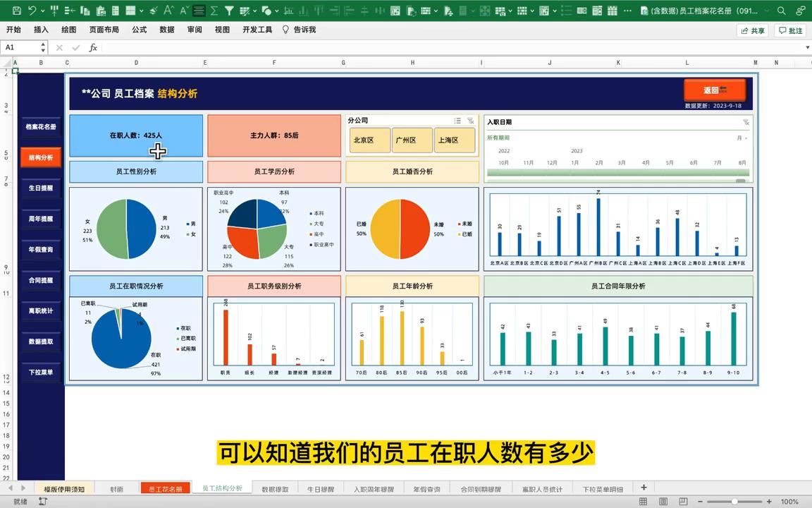Screen dimensions: 812x508
Task: Select the Format Painter icon
Action: coord(153,10)
